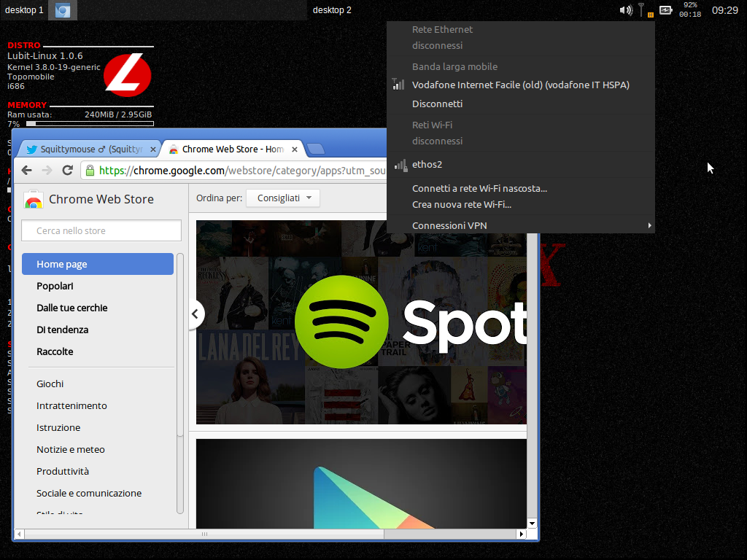Open the 'Consigliati' sort dropdown
The width and height of the screenshot is (747, 560).
(282, 198)
